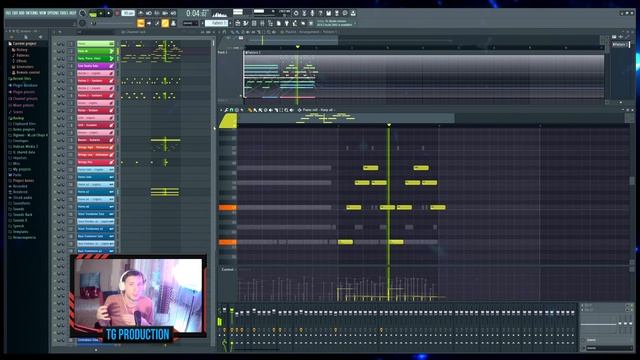The height and width of the screenshot is (360, 640).
Task: Select the Strings High Sustained channel button
Action: [96, 147]
